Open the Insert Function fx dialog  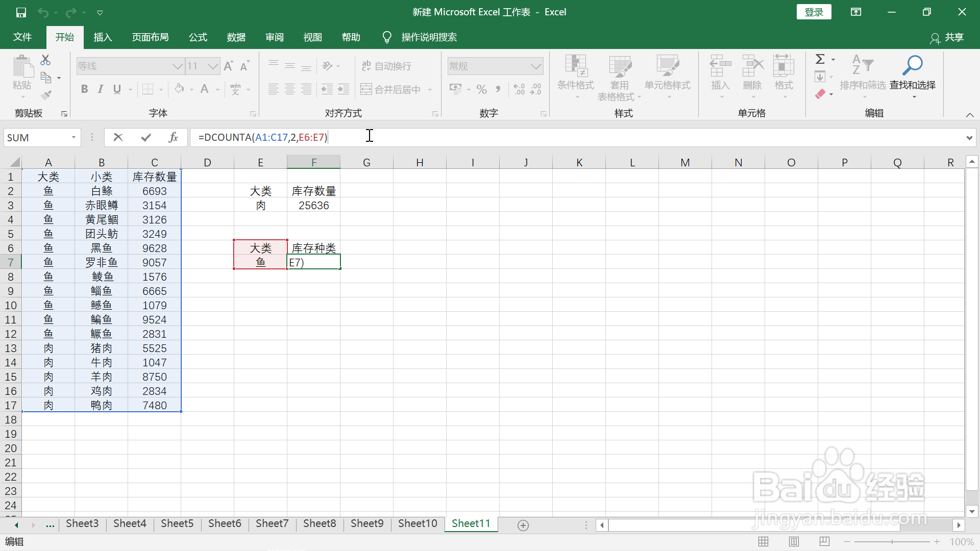[x=173, y=137]
